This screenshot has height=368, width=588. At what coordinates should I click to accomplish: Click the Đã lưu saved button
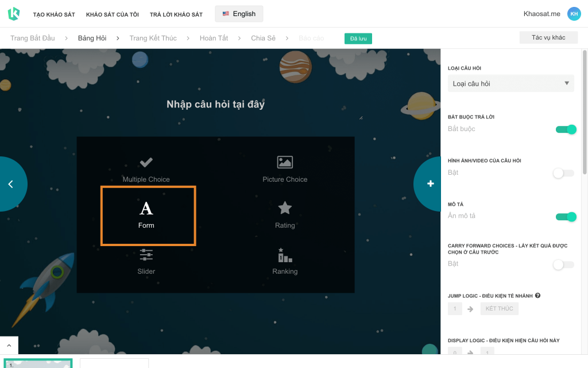point(358,39)
